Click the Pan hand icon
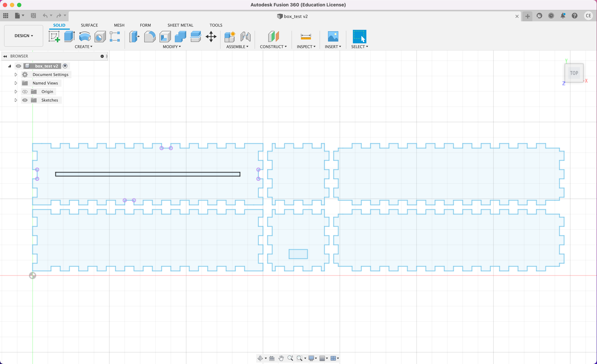This screenshot has width=597, height=364. coord(281,358)
